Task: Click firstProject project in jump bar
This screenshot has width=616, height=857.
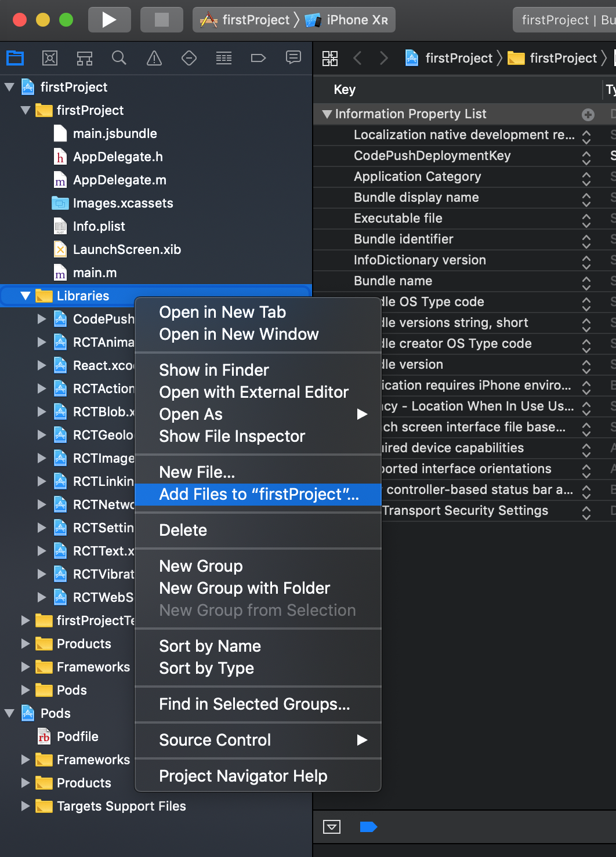Action: tap(449, 58)
